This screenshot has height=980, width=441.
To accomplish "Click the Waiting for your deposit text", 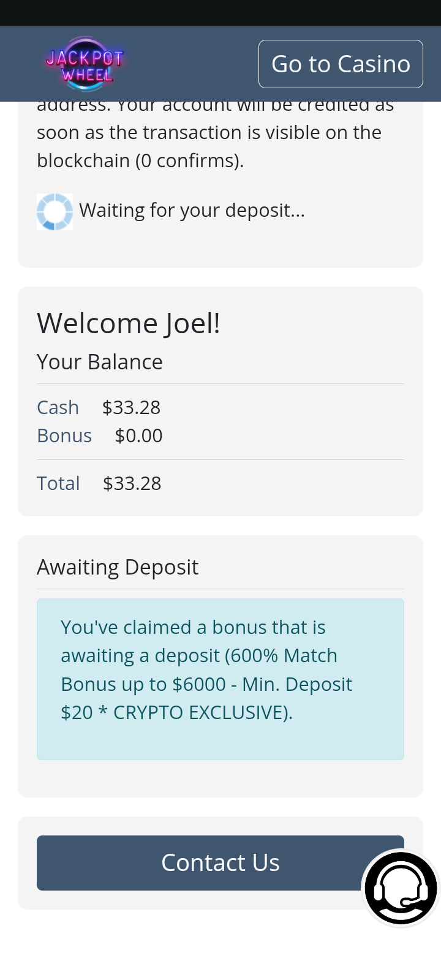I will tap(192, 210).
